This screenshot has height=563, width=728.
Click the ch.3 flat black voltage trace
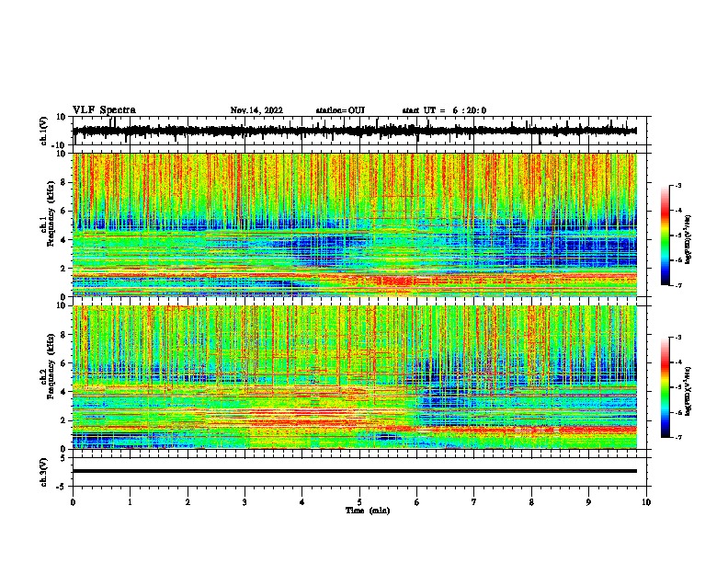[355, 471]
